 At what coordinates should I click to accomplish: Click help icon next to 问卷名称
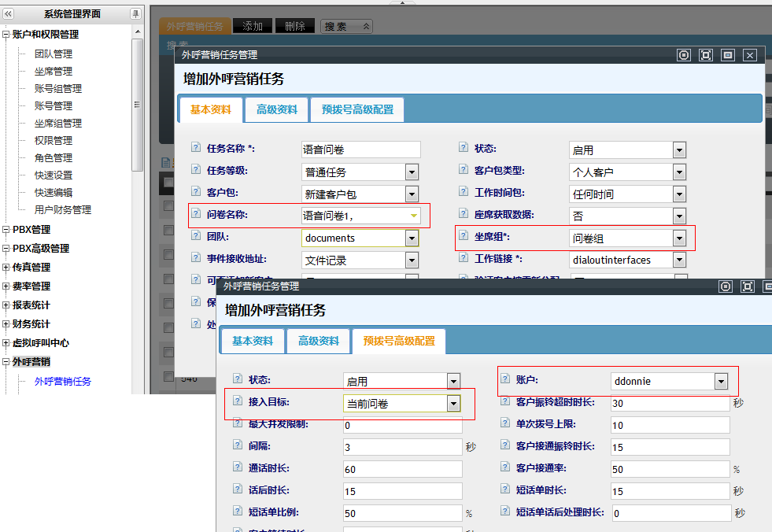[x=196, y=215]
